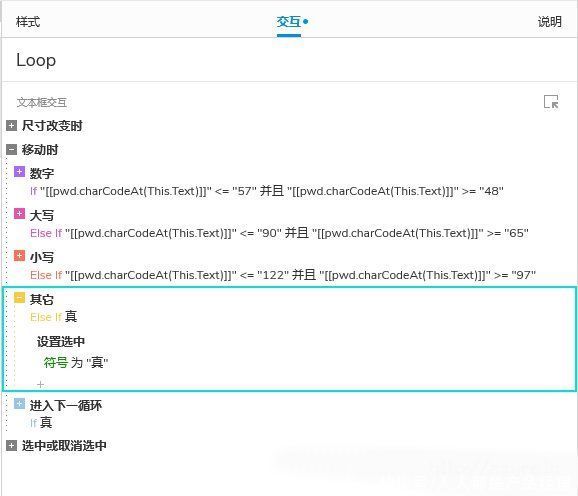Select the 进入下一循环 case label
Viewport: 578px width, 496px height.
click(x=66, y=406)
